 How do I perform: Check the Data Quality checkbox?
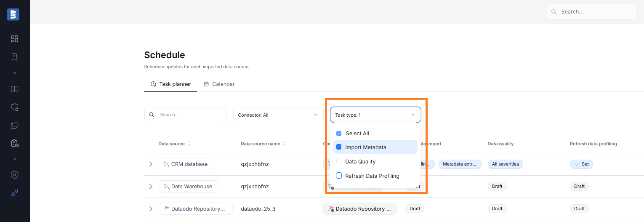coord(339,161)
